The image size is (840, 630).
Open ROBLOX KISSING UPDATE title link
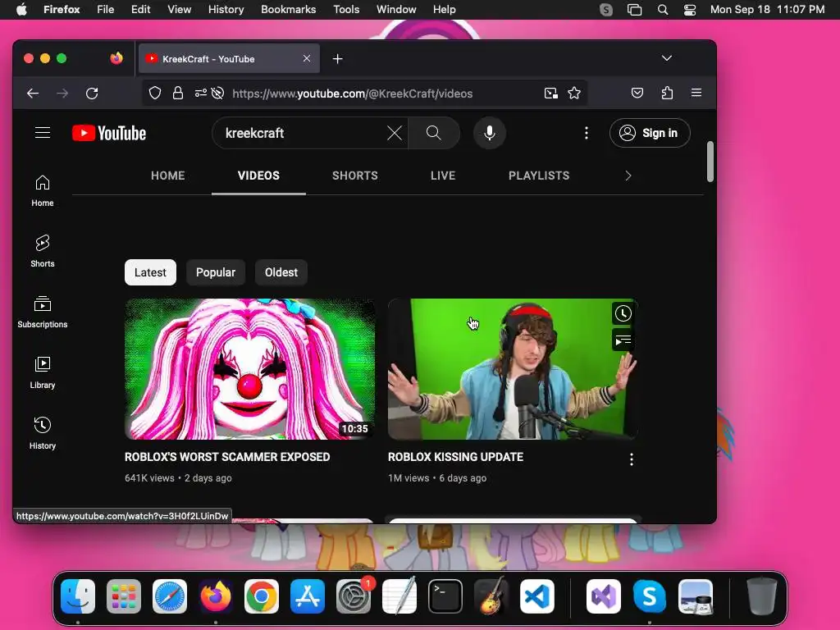pyautogui.click(x=455, y=457)
